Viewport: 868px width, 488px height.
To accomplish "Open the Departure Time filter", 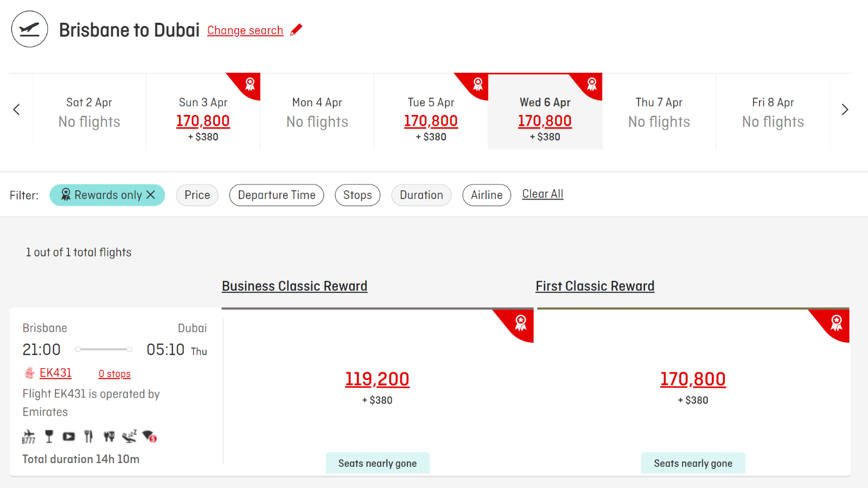I will [x=277, y=195].
